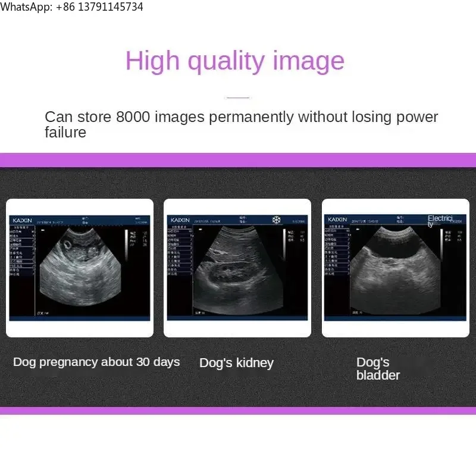476x476 pixels.
Task: Click the grayscale bar on bladder ultrasound
Action: click(441, 244)
